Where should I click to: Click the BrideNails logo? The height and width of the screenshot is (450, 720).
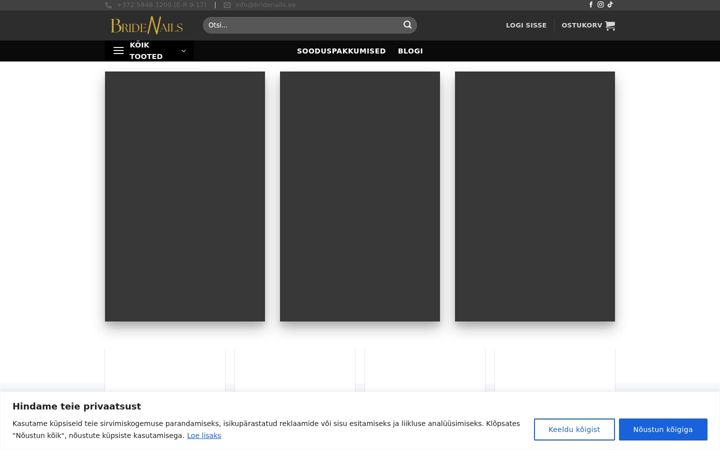click(x=146, y=25)
